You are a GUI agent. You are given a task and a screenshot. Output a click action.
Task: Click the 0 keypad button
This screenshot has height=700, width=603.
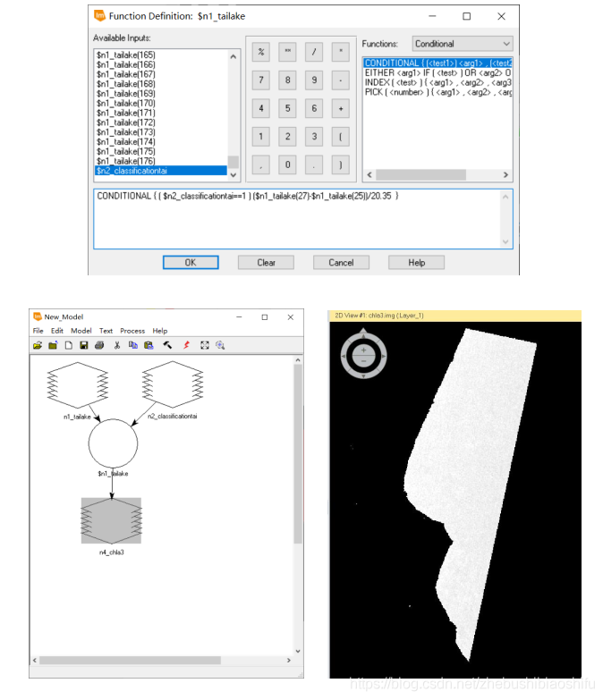point(288,165)
